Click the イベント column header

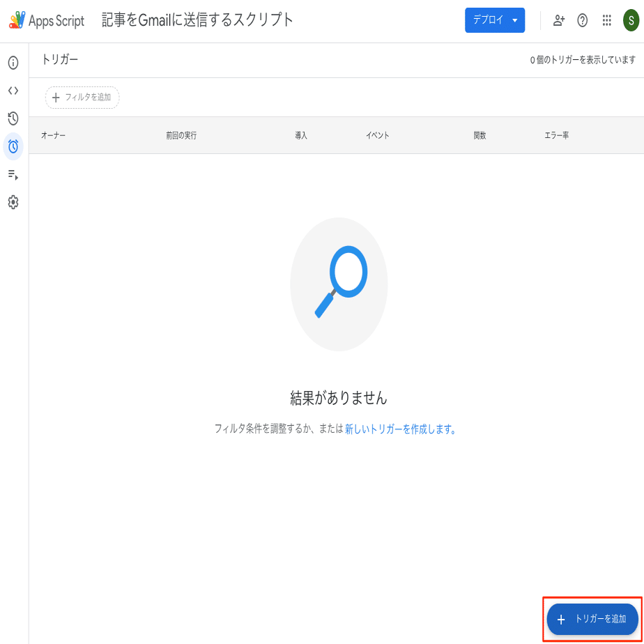tap(378, 135)
